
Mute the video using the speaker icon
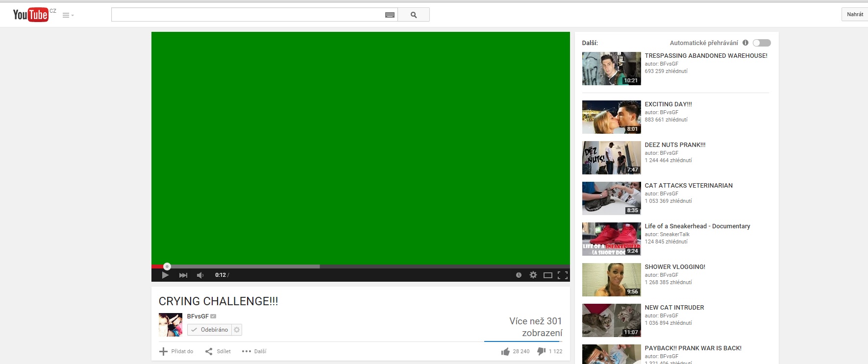200,275
